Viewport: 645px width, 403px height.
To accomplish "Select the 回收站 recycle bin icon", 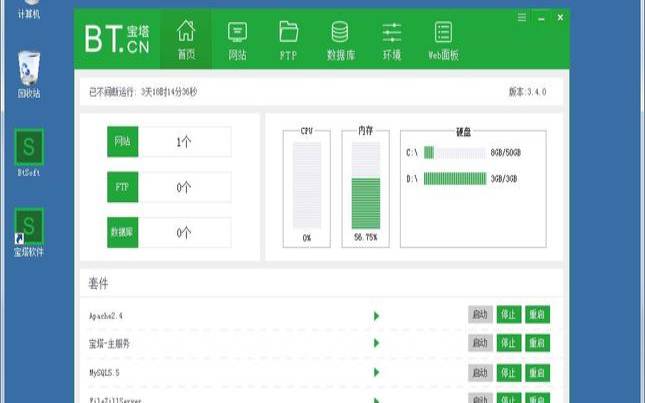I will (x=29, y=74).
